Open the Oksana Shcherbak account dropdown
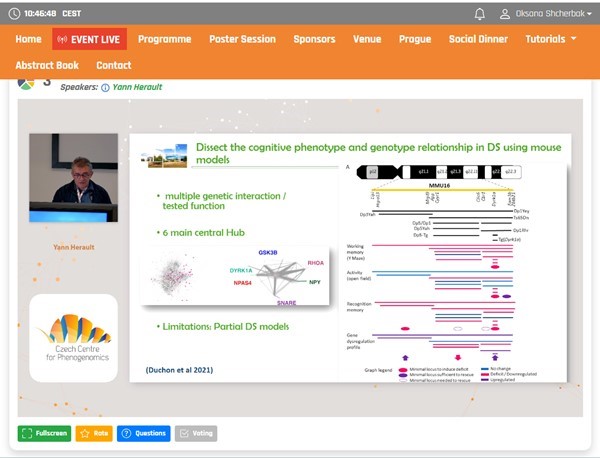This screenshot has height=458, width=600. coord(553,14)
